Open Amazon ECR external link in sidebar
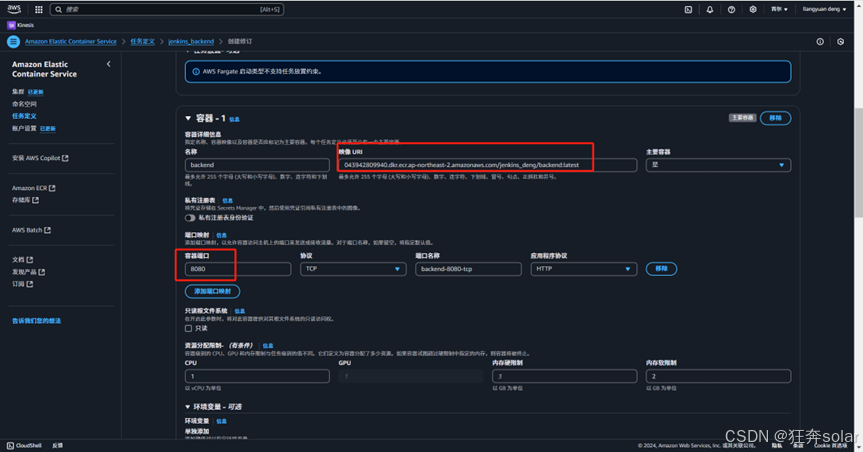The width and height of the screenshot is (863, 452). 34,188
